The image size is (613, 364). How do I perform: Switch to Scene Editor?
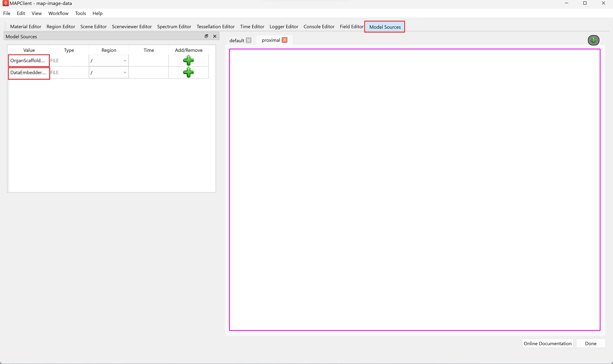tap(93, 26)
